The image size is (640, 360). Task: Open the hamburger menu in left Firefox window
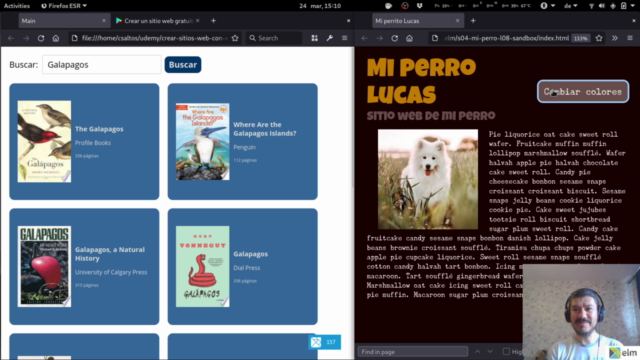[x=344, y=38]
